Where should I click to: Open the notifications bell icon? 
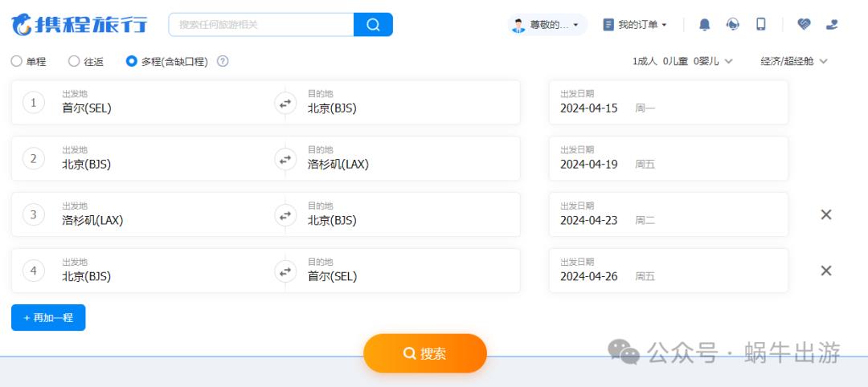pyautogui.click(x=705, y=25)
